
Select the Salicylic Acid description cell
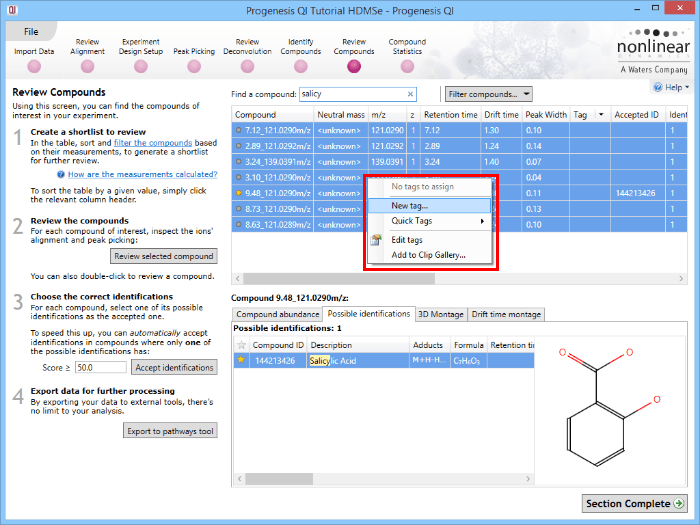[358, 360]
